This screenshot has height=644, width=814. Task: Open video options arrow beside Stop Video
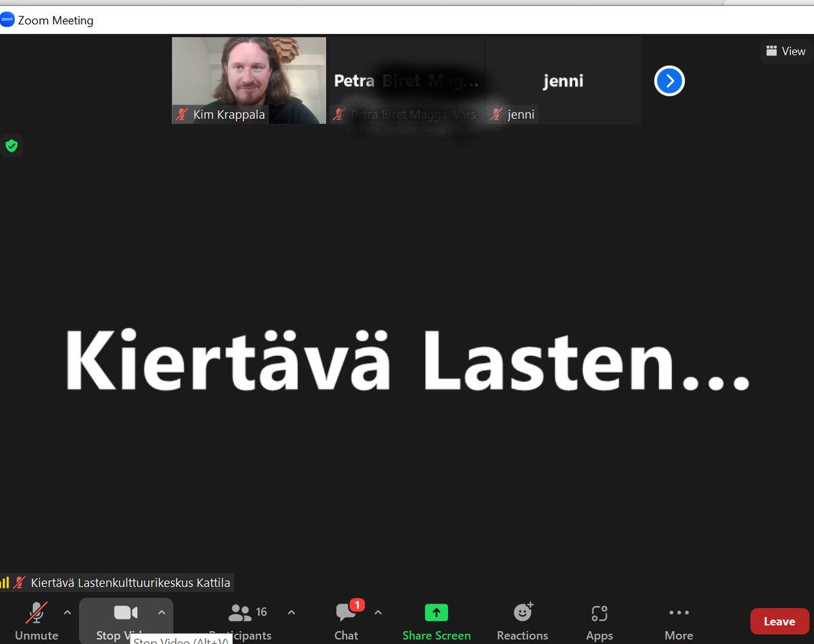(x=161, y=613)
